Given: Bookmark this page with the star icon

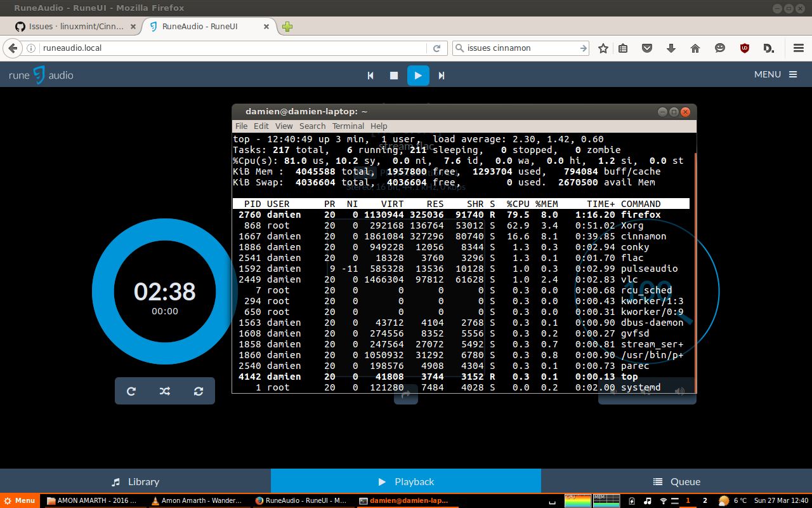Looking at the screenshot, I should coord(603,48).
